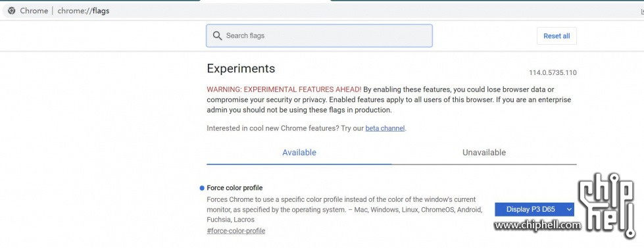
Task: Open the beta channel link
Action: pos(385,128)
